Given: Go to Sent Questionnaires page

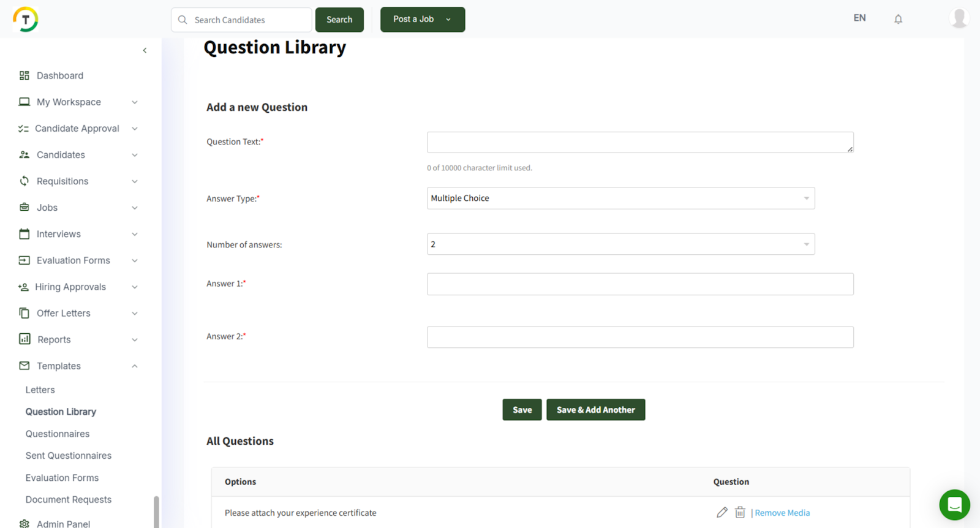Looking at the screenshot, I should [69, 456].
